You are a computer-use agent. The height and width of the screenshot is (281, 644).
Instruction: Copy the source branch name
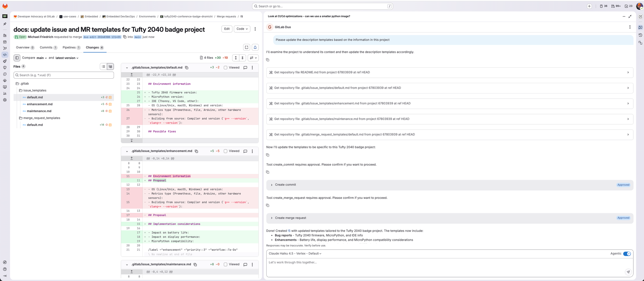125,37
